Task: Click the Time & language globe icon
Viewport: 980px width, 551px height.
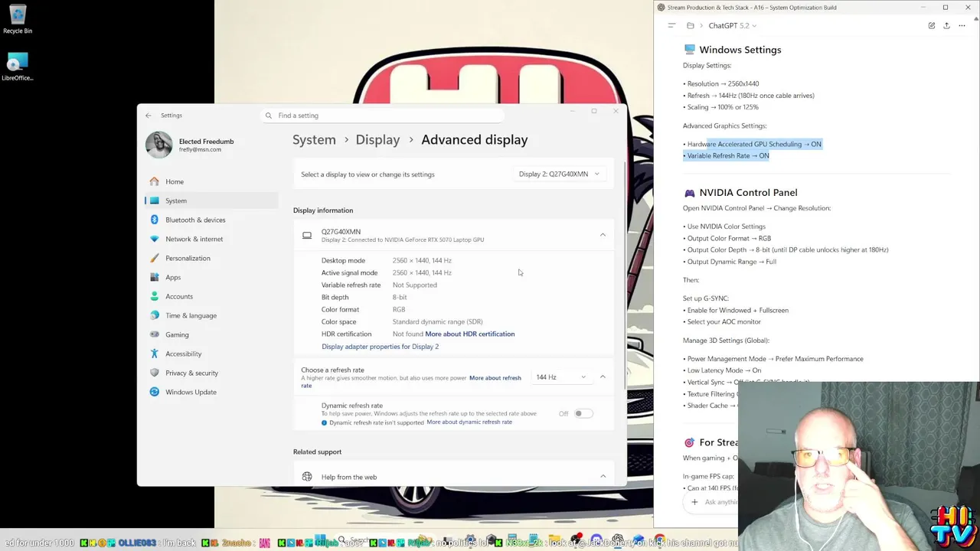Action: tap(155, 315)
